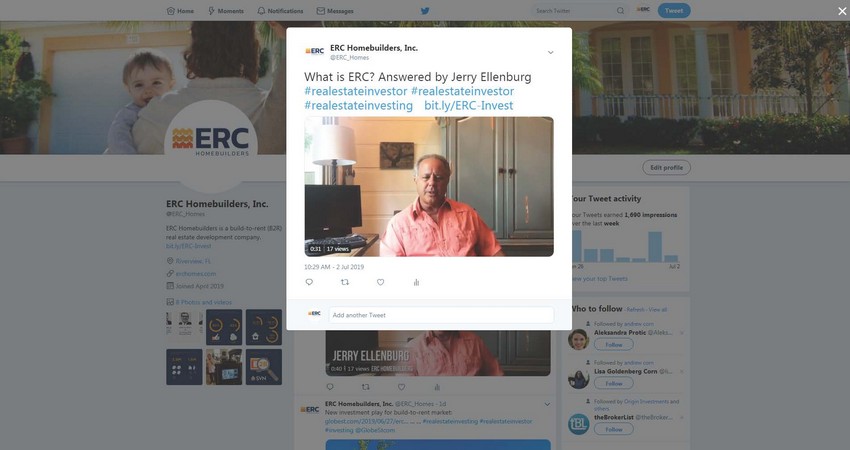
Task: Play the Jerry Ellenburg video in modal
Action: tap(429, 187)
